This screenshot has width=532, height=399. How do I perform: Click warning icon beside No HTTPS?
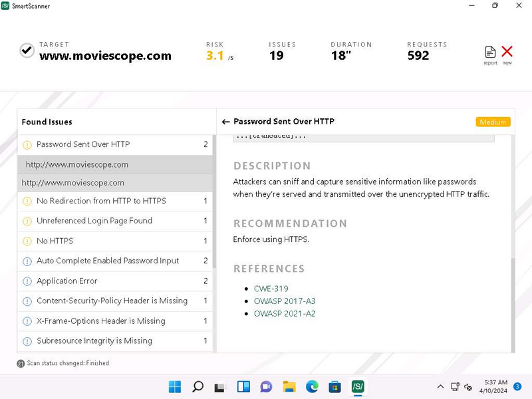27,241
